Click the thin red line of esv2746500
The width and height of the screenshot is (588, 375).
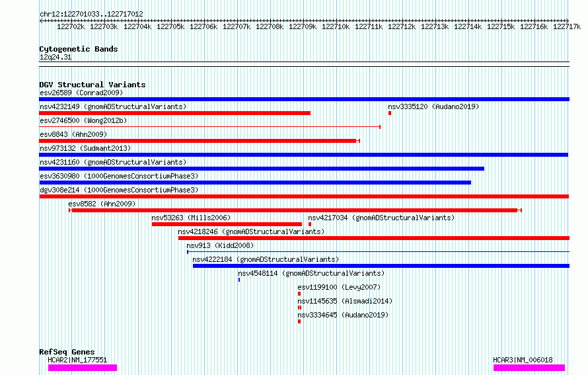coord(210,127)
